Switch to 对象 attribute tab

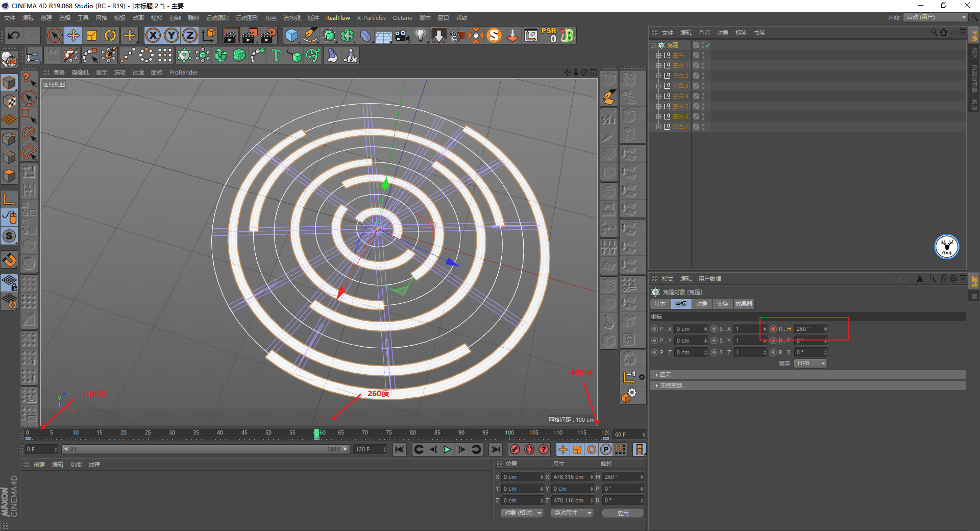[702, 304]
